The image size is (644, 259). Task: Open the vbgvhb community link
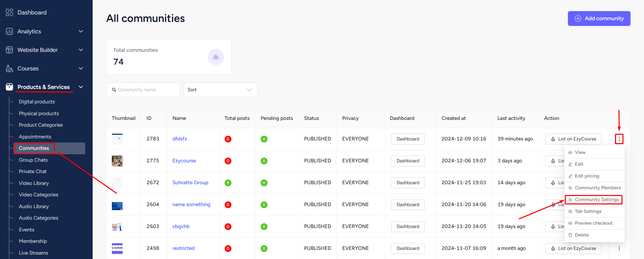(x=181, y=226)
